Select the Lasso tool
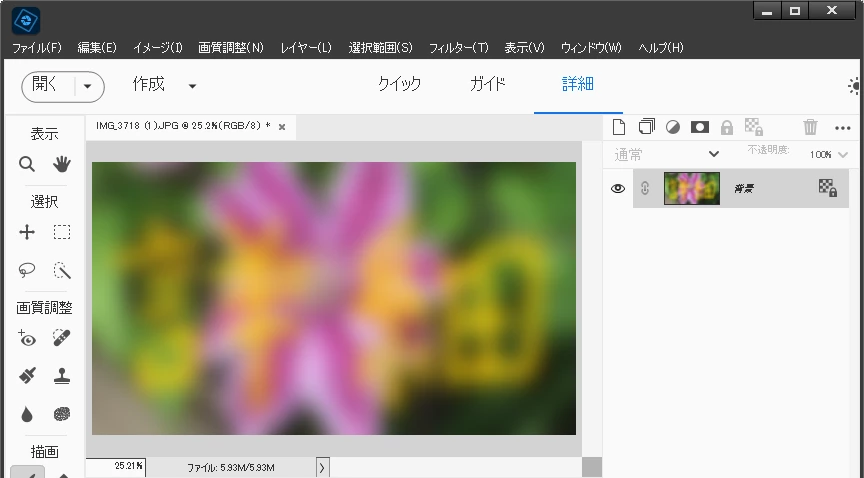 tap(26, 270)
